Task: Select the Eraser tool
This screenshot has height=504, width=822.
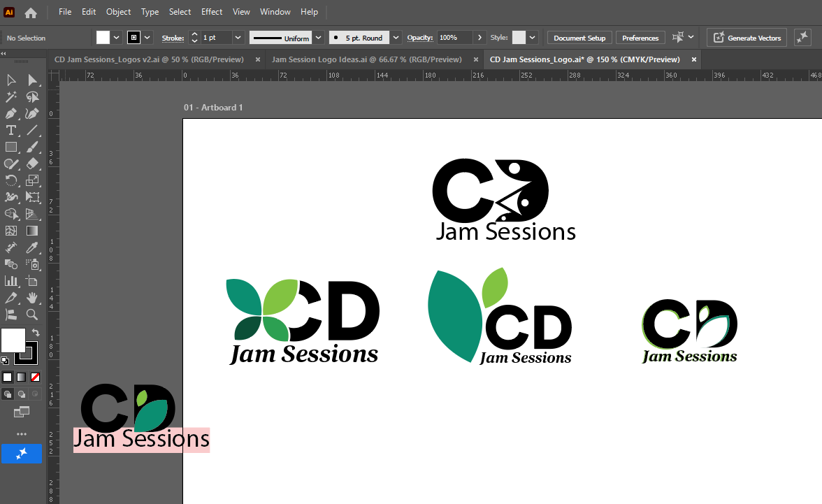Action: [x=32, y=164]
